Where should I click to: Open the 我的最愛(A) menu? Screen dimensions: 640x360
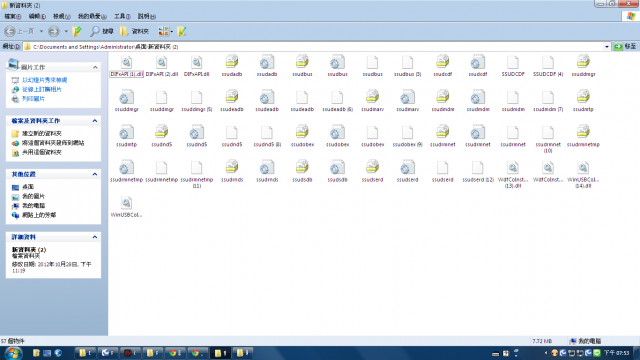pos(92,16)
